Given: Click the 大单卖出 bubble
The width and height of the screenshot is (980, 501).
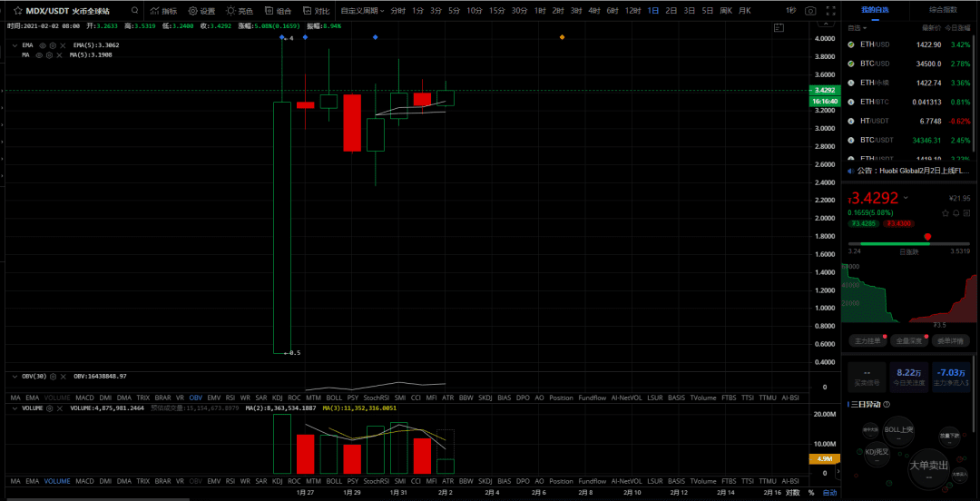Looking at the screenshot, I should 928,467.
